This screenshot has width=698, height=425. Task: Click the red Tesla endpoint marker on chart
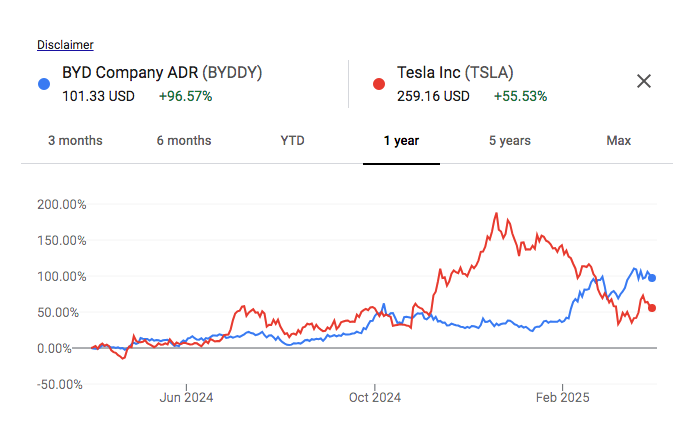tap(653, 308)
